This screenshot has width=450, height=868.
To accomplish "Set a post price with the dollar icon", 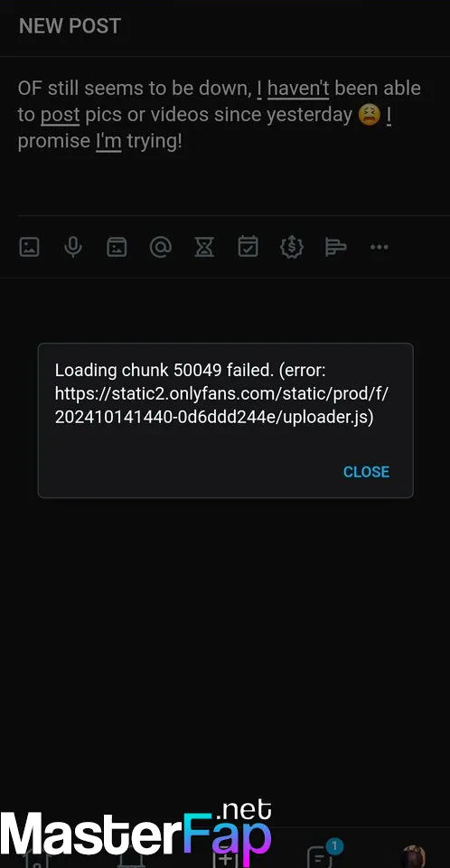I will (292, 247).
